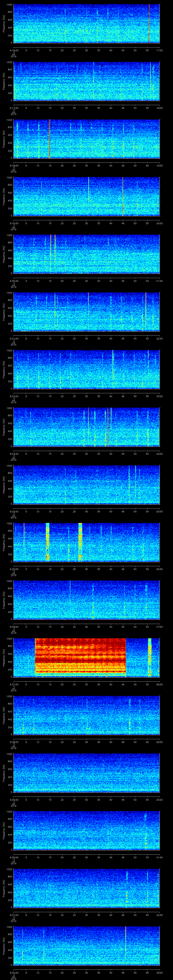Select the red spike near 56 s in 9:16 spectrogram
The width and height of the screenshot is (173, 980).
tap(149, 23)
